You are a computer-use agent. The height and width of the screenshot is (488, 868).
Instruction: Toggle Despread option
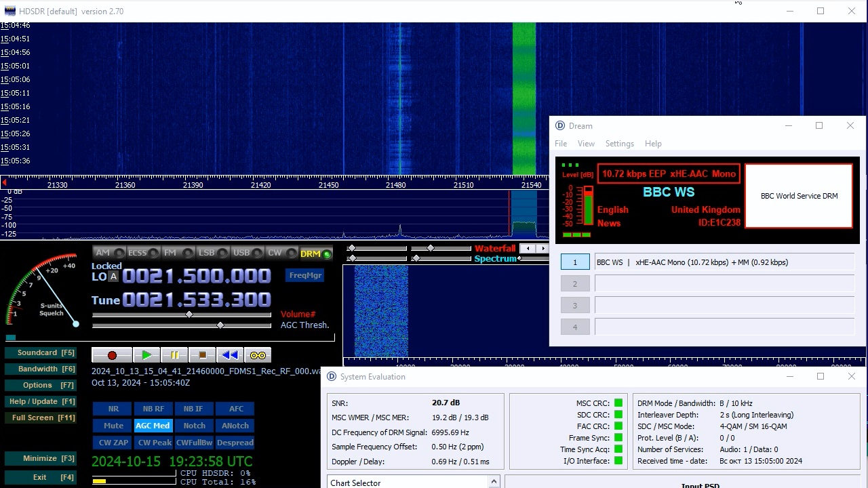tap(235, 443)
